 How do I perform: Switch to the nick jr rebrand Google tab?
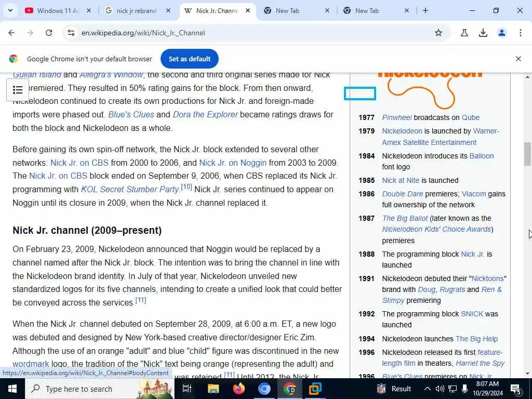137,10
